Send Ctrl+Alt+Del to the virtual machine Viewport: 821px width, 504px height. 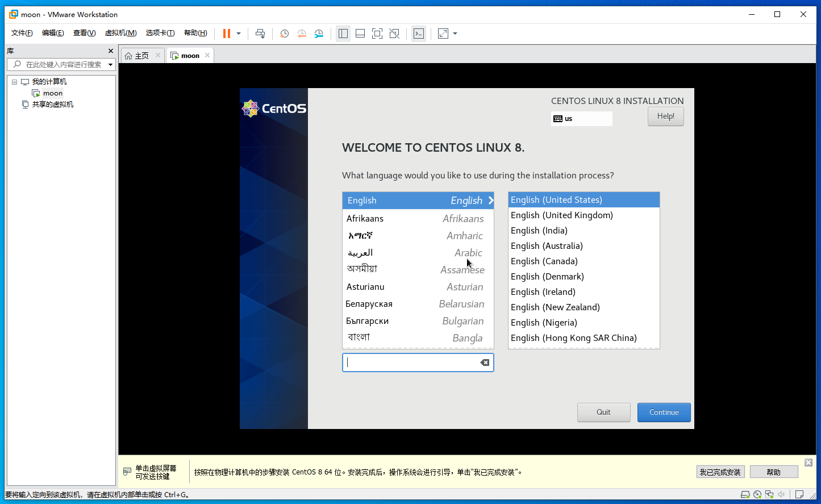click(260, 34)
